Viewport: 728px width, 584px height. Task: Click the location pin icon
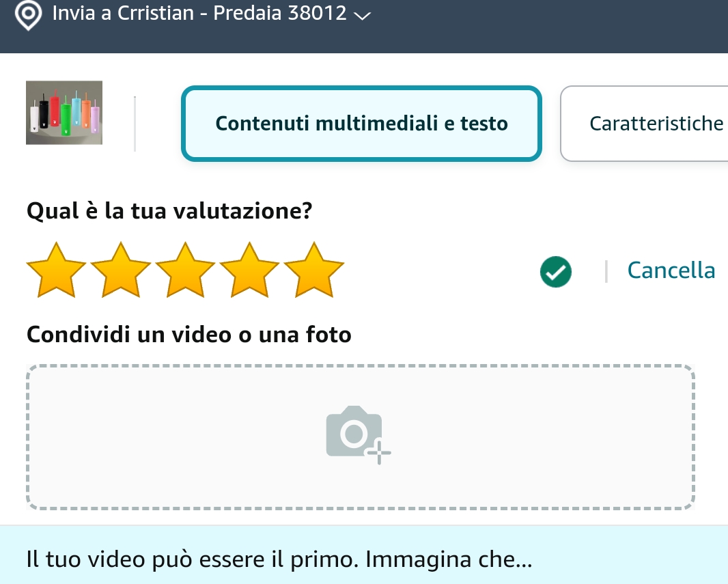point(28,15)
